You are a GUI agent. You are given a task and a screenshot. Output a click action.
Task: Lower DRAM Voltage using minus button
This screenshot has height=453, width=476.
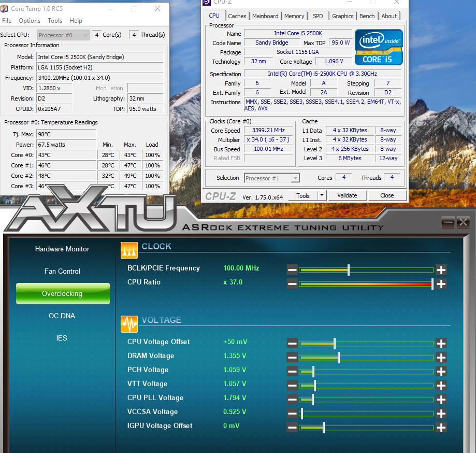tap(292, 357)
